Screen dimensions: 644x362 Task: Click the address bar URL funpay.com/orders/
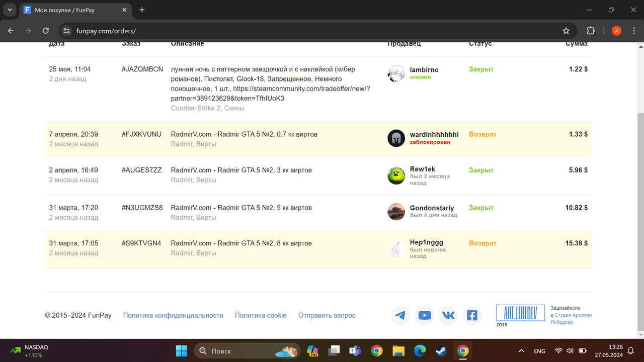click(106, 31)
